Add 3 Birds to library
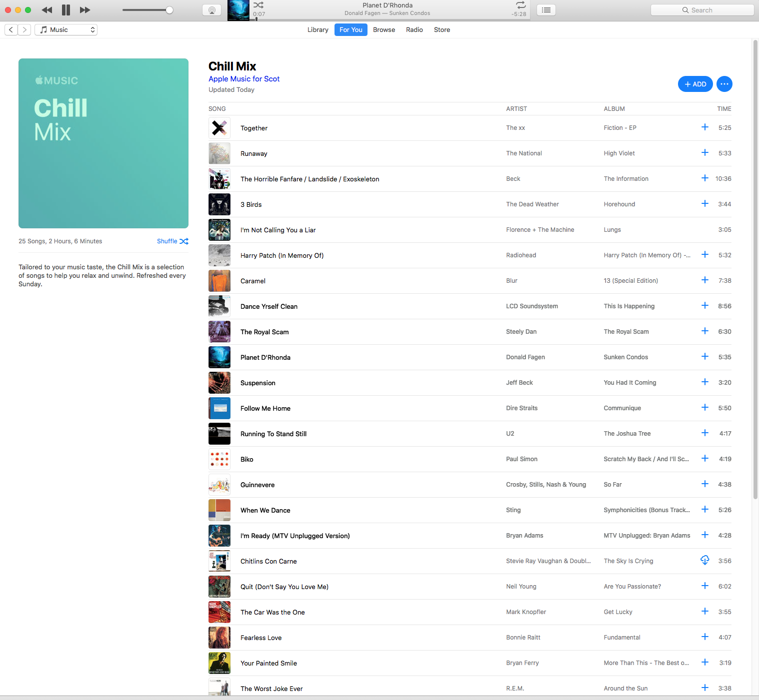This screenshot has width=759, height=700. (x=705, y=204)
